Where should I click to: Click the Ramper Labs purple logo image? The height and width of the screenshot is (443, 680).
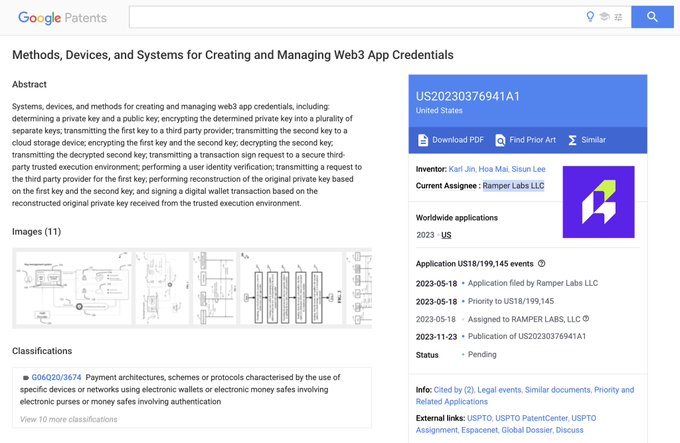coord(598,201)
